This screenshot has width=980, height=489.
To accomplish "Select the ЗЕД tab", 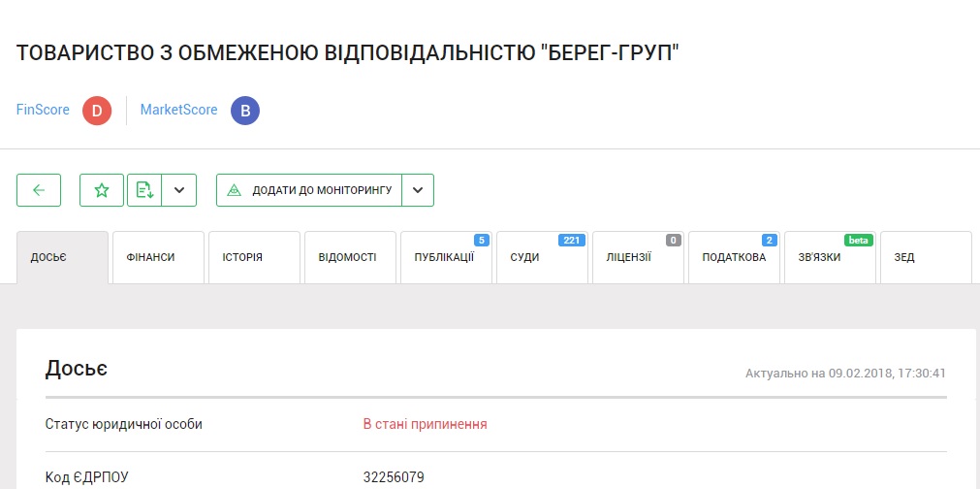I will pyautogui.click(x=924, y=258).
